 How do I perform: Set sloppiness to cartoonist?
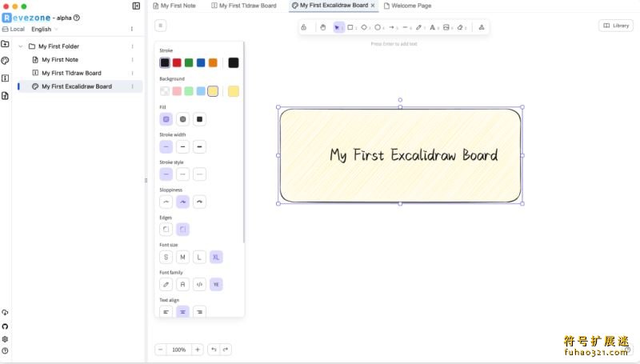tap(199, 202)
